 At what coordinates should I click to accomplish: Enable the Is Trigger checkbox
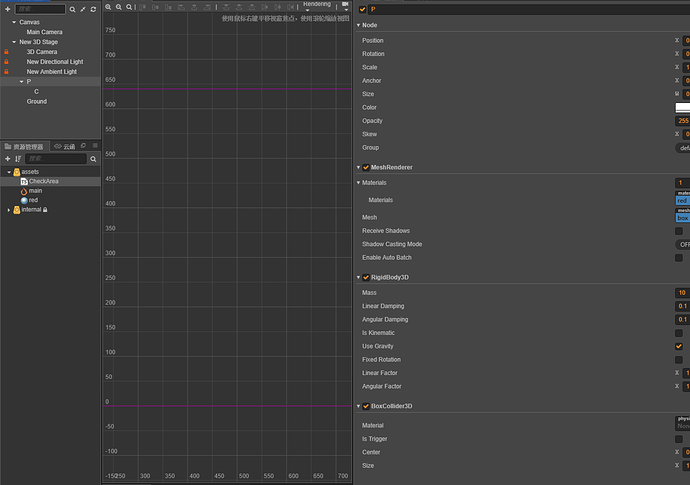(x=679, y=439)
